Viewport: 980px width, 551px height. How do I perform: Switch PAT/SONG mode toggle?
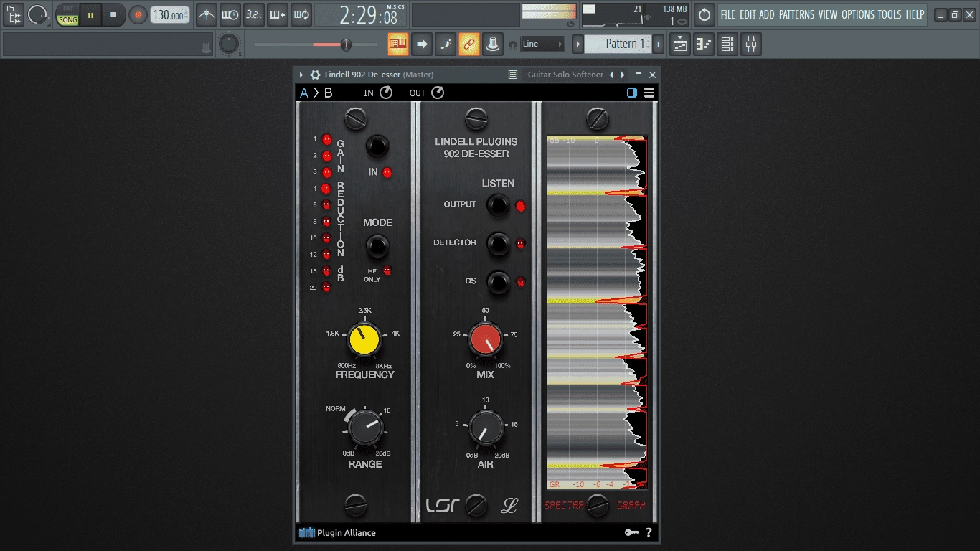[x=68, y=15]
